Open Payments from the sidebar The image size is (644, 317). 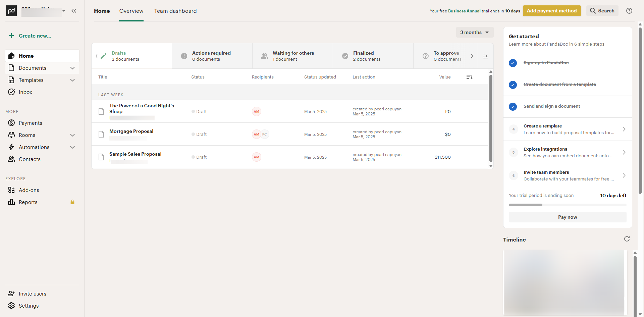(x=30, y=123)
